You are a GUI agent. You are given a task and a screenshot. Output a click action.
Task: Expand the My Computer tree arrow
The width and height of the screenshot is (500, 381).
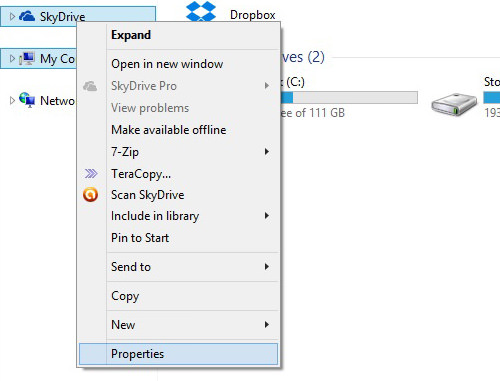point(12,59)
